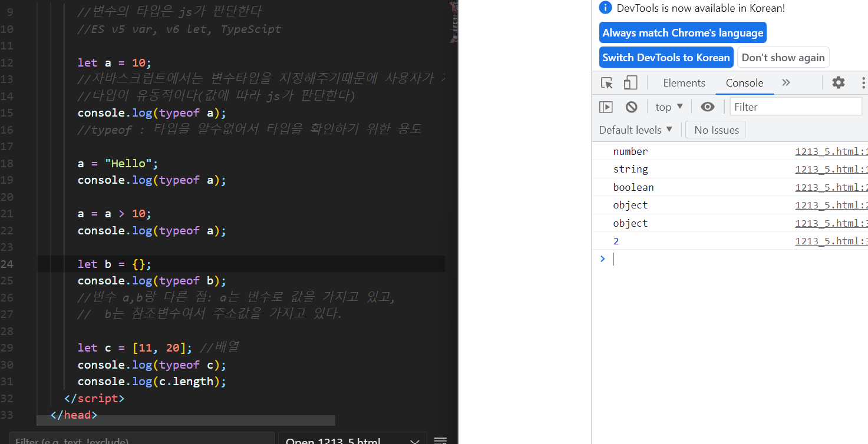The width and height of the screenshot is (868, 444).
Task: Select the inspect element picker icon
Action: (x=607, y=83)
